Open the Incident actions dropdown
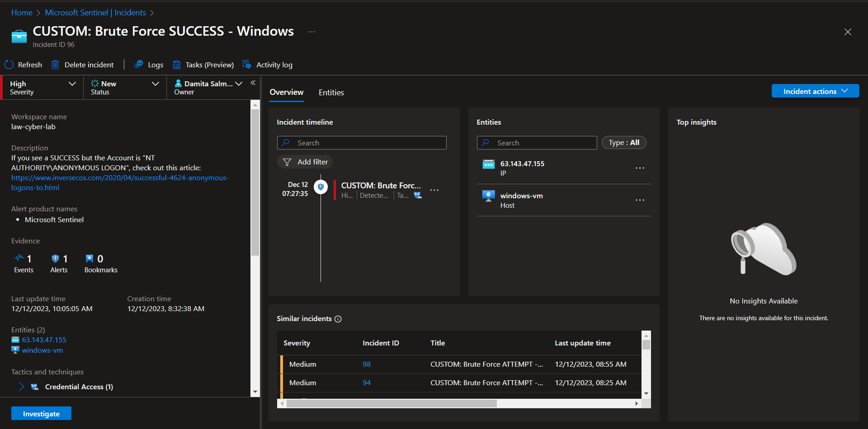This screenshot has width=868, height=429. (x=815, y=91)
